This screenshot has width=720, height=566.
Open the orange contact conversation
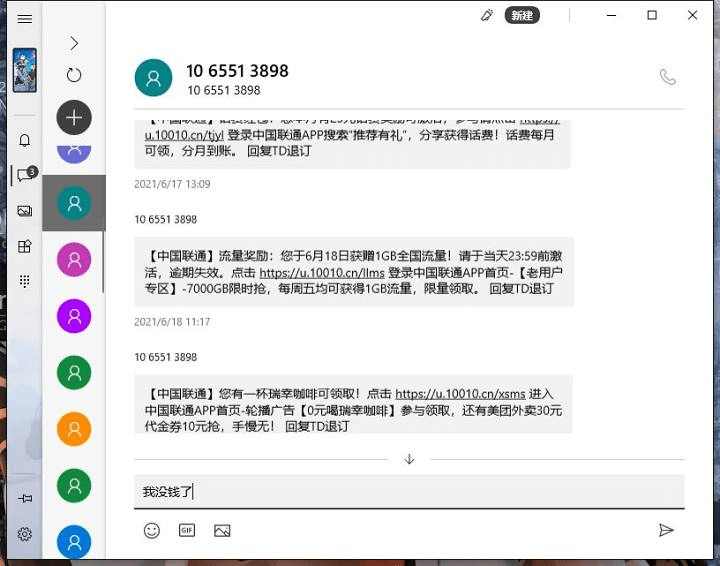74,429
